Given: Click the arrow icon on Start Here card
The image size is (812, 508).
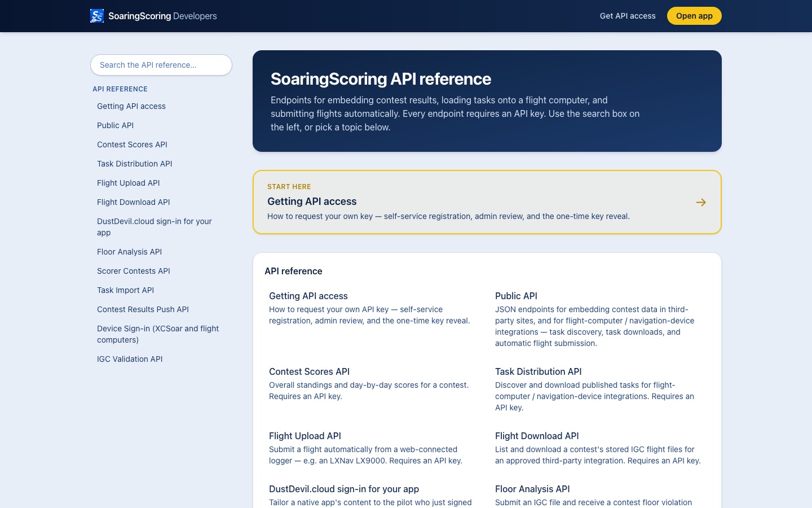Looking at the screenshot, I should tap(701, 202).
